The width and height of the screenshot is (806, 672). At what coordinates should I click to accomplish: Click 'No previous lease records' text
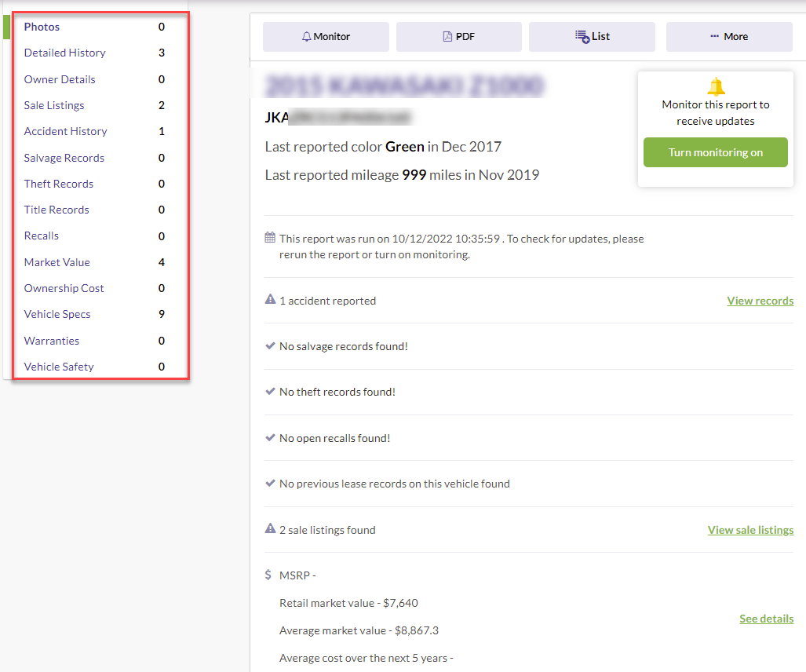pos(395,484)
